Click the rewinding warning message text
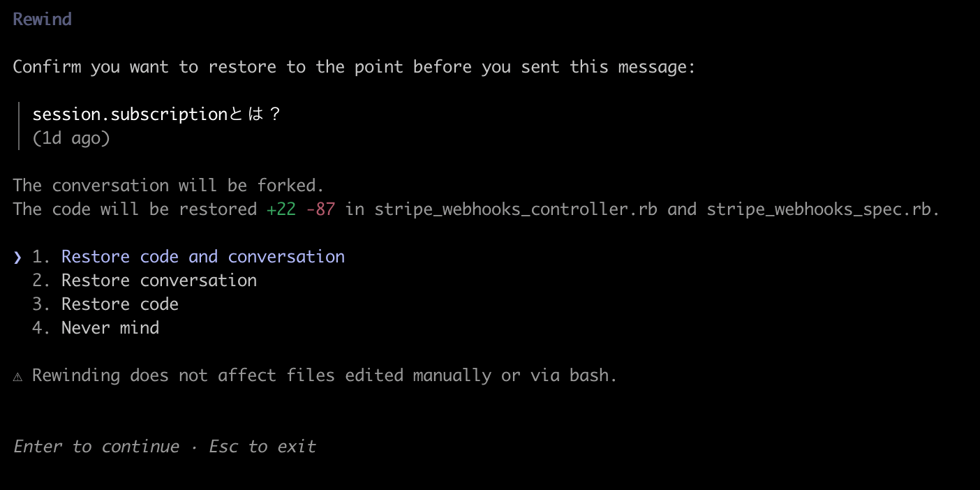 (325, 376)
